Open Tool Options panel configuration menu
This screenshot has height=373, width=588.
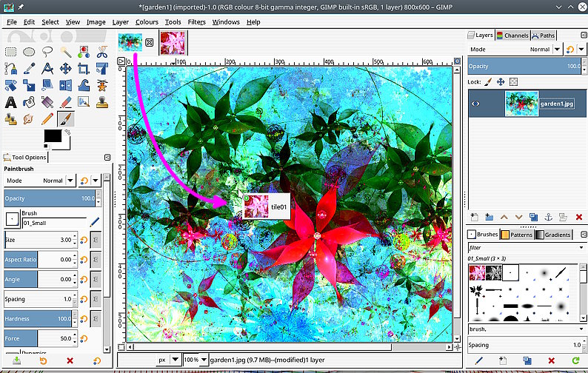[x=107, y=158]
